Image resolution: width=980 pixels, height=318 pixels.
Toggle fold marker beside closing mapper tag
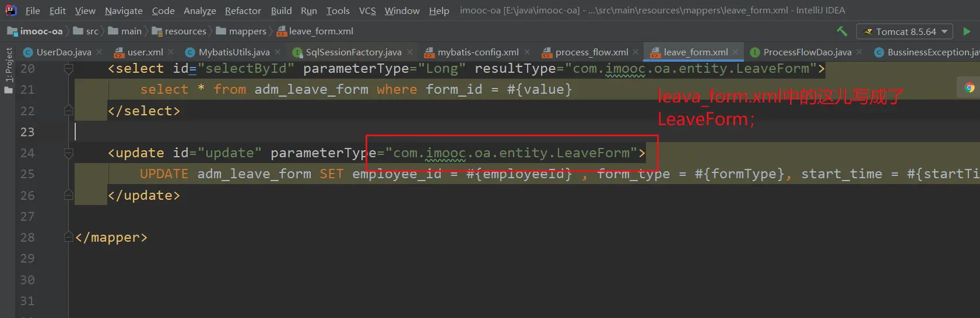pyautogui.click(x=68, y=238)
